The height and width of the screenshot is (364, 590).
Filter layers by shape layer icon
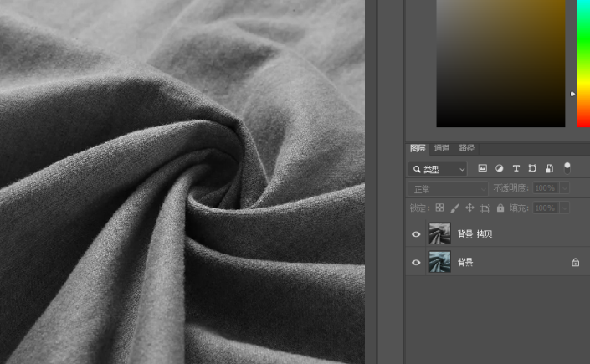coord(532,168)
